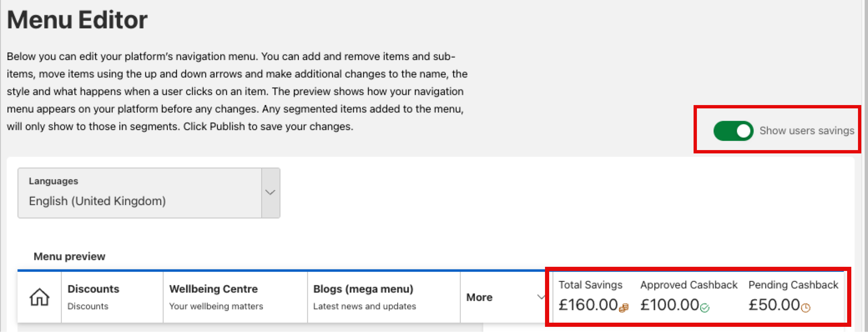Image resolution: width=868 pixels, height=336 pixels.
Task: Click the green checkmark icon beside £100.00
Action: pos(704,308)
